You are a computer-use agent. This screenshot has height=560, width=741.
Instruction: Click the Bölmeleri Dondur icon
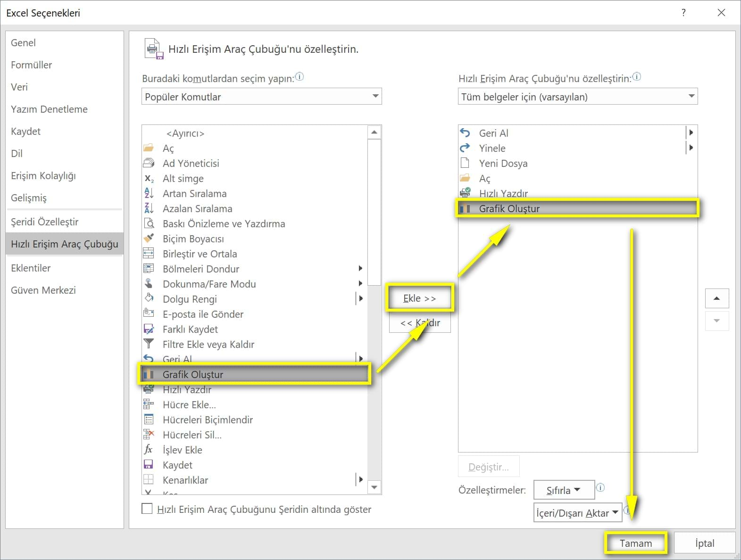[149, 269]
